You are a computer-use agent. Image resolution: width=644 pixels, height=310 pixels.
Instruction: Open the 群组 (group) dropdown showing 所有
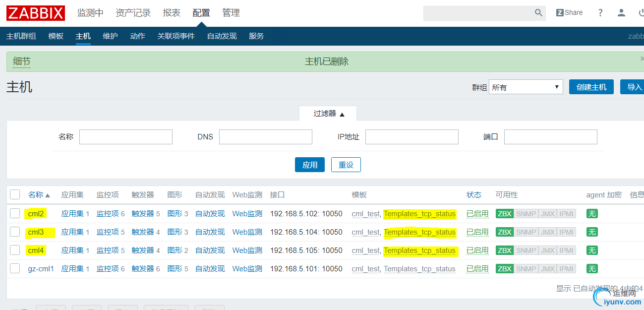(x=526, y=86)
